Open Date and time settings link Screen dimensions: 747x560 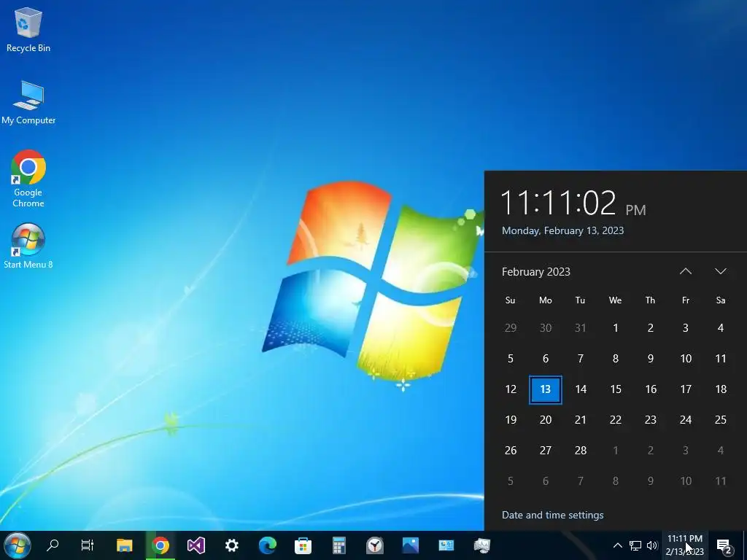click(x=553, y=515)
